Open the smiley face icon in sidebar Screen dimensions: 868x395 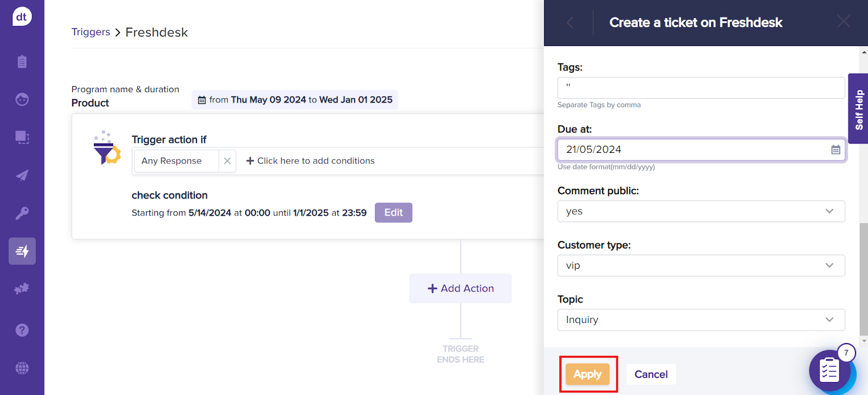[x=22, y=100]
